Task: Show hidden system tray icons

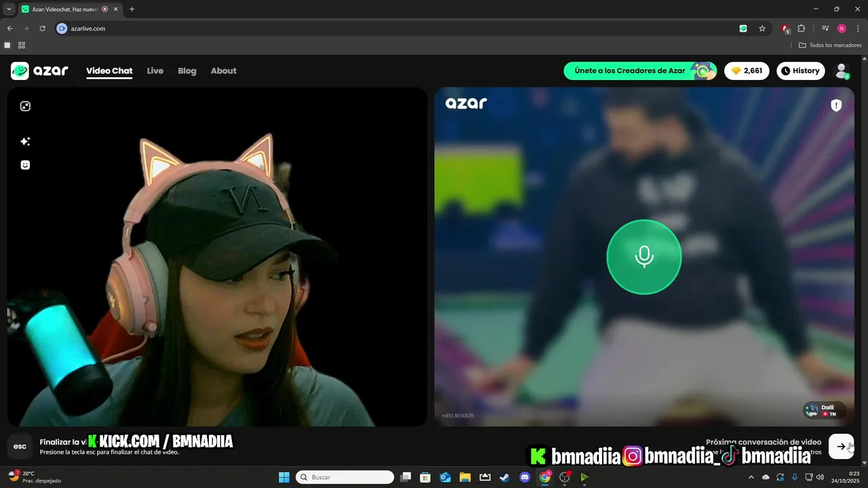Action: click(751, 477)
